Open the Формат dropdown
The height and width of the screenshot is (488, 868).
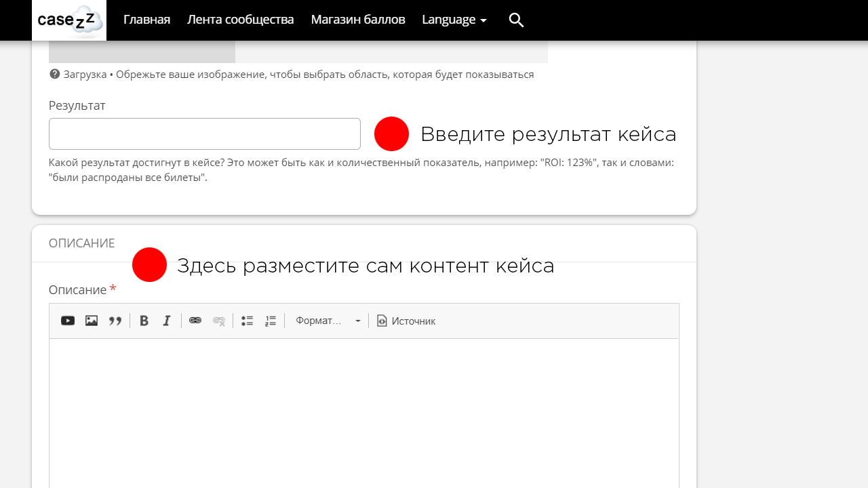(x=328, y=321)
